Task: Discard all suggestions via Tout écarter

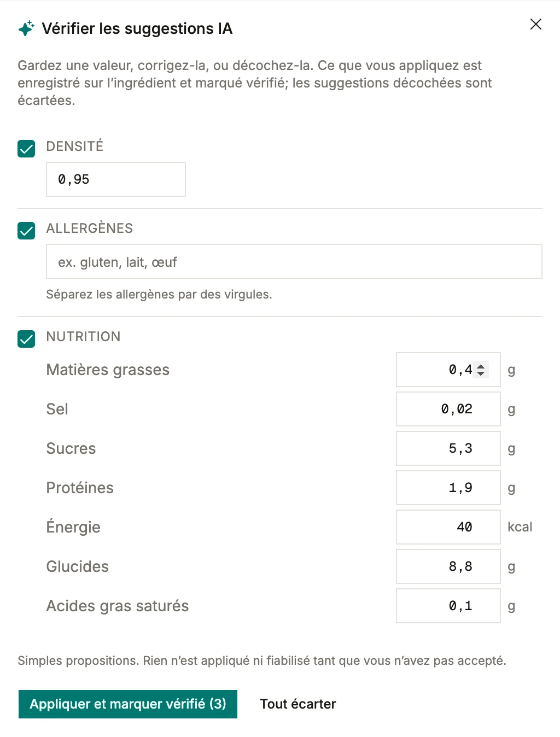Action: 298,704
